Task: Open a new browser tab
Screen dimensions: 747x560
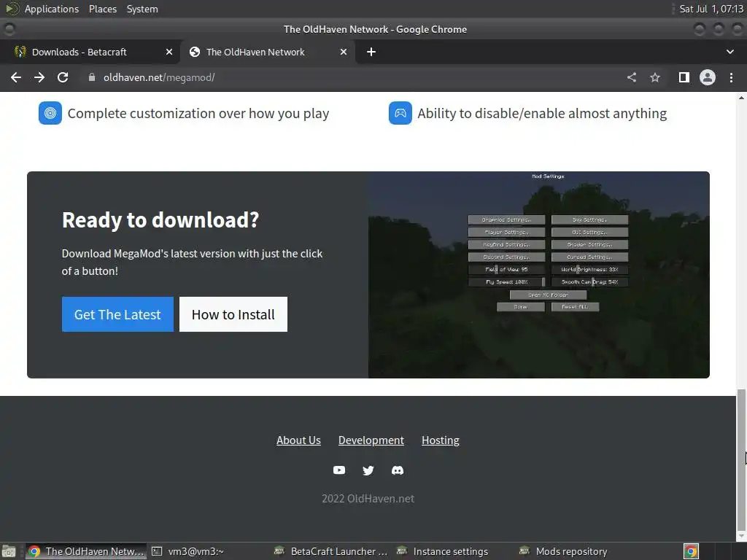Action: pyautogui.click(x=371, y=52)
